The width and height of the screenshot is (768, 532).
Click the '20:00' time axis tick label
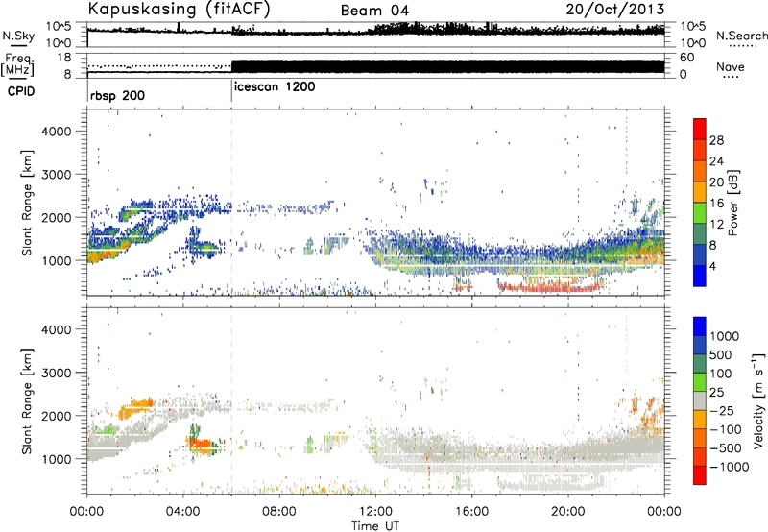tap(567, 512)
